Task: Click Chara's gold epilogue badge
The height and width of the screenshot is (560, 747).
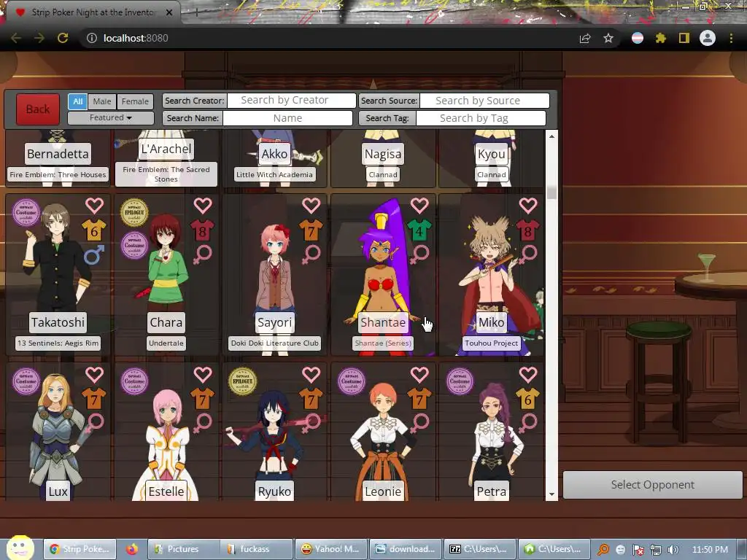Action: (x=134, y=212)
